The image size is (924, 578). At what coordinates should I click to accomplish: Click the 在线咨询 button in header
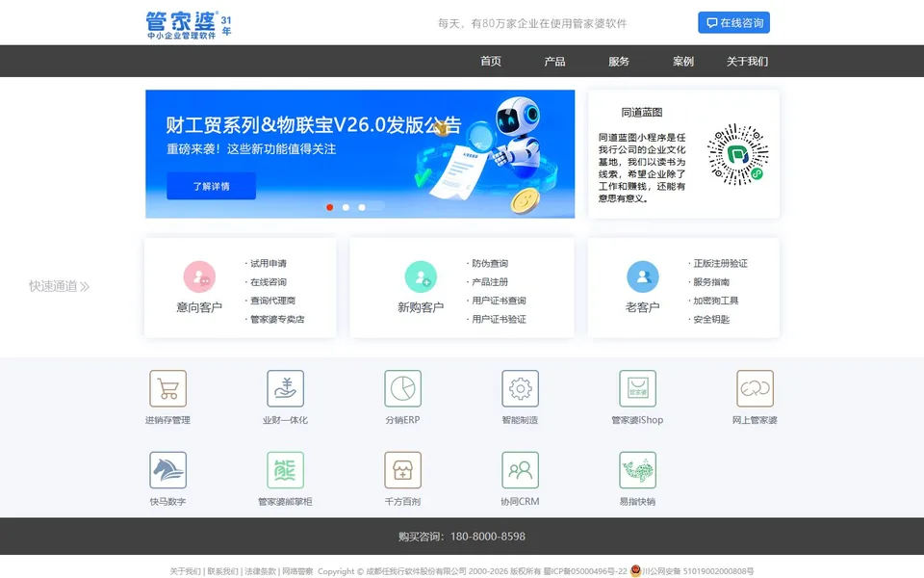[733, 23]
